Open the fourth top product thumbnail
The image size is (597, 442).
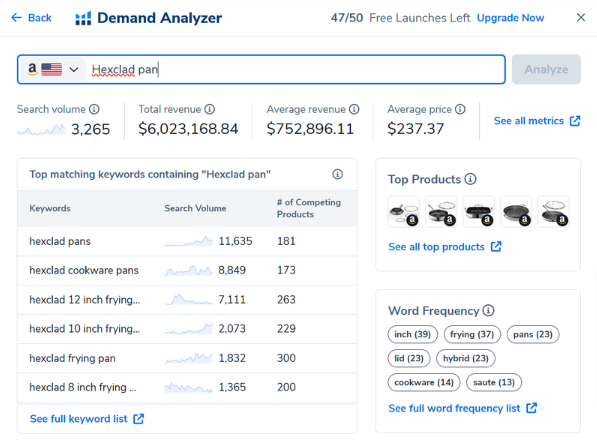click(516, 212)
